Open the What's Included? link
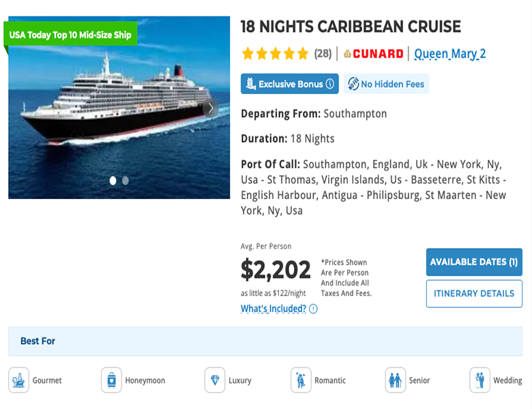The image size is (532, 409). [x=274, y=309]
